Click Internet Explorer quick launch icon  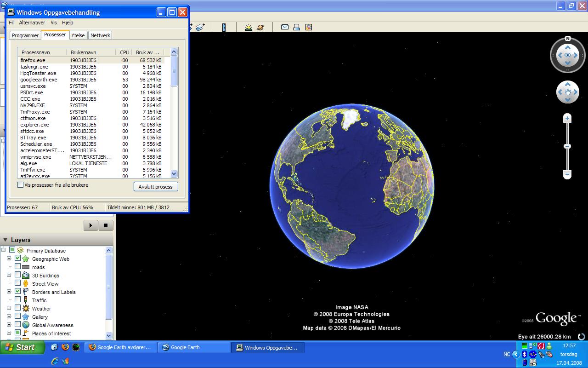click(55, 361)
